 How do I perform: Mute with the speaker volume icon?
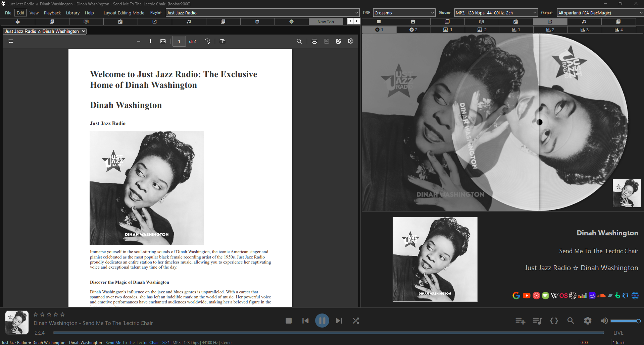coord(604,321)
